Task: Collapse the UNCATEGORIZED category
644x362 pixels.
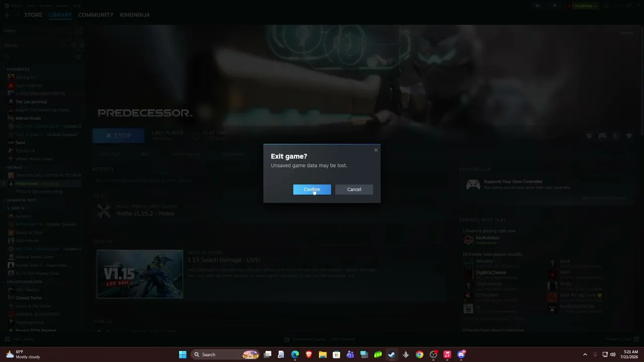Action: (x=25, y=282)
